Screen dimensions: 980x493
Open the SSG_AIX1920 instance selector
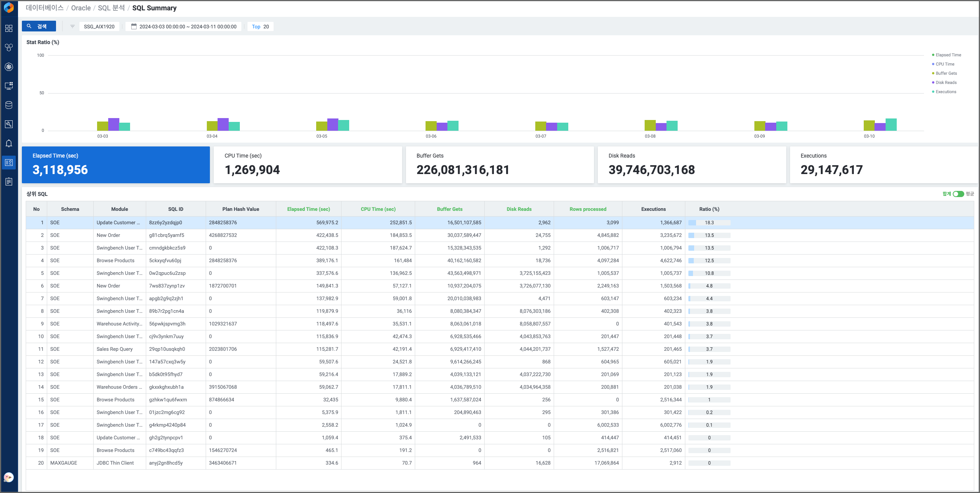pos(99,26)
